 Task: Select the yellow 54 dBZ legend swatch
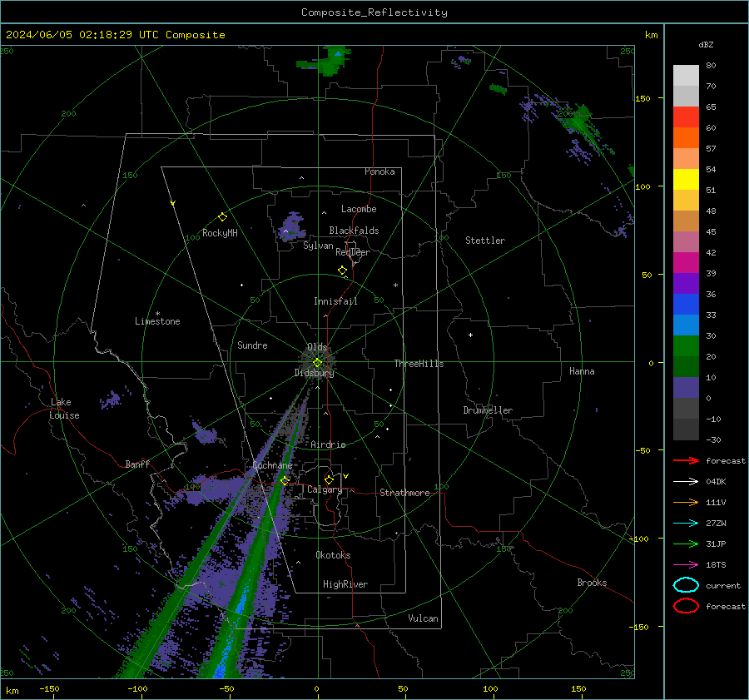coord(686,179)
